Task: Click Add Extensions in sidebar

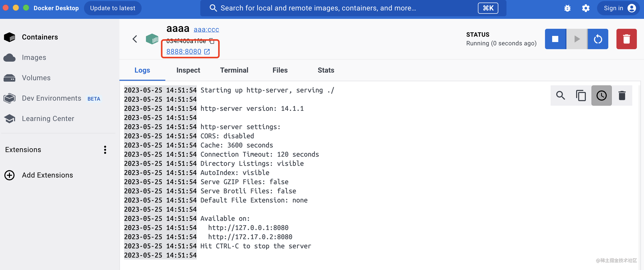Action: point(47,175)
